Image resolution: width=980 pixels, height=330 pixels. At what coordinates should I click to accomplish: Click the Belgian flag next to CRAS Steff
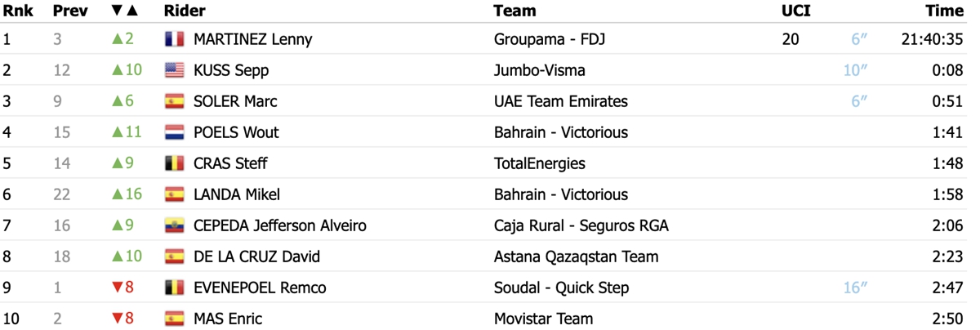pos(174,163)
